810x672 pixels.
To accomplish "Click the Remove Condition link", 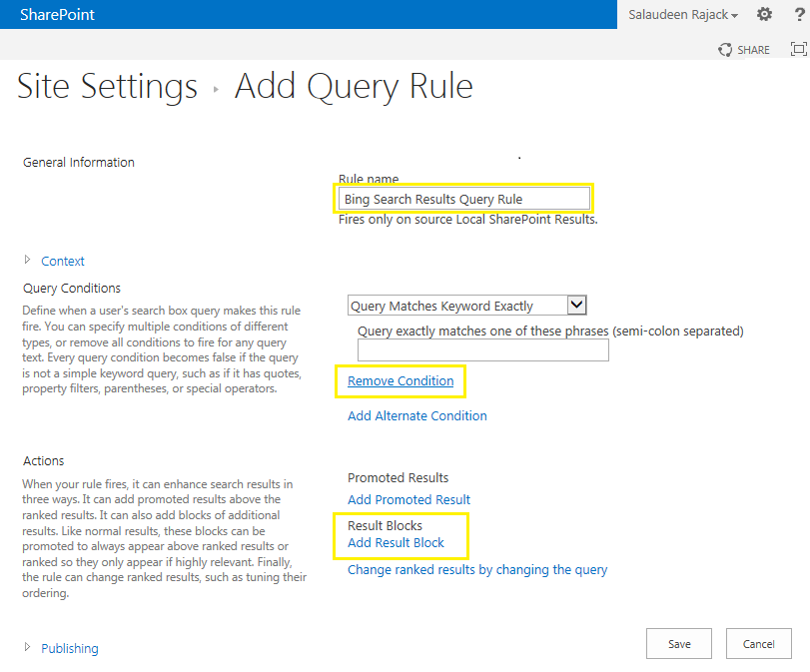I will [x=400, y=381].
